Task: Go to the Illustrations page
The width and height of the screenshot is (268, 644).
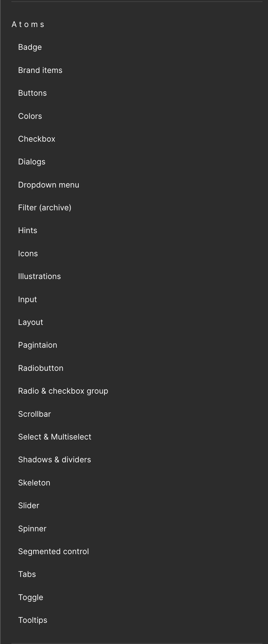Action: point(39,276)
